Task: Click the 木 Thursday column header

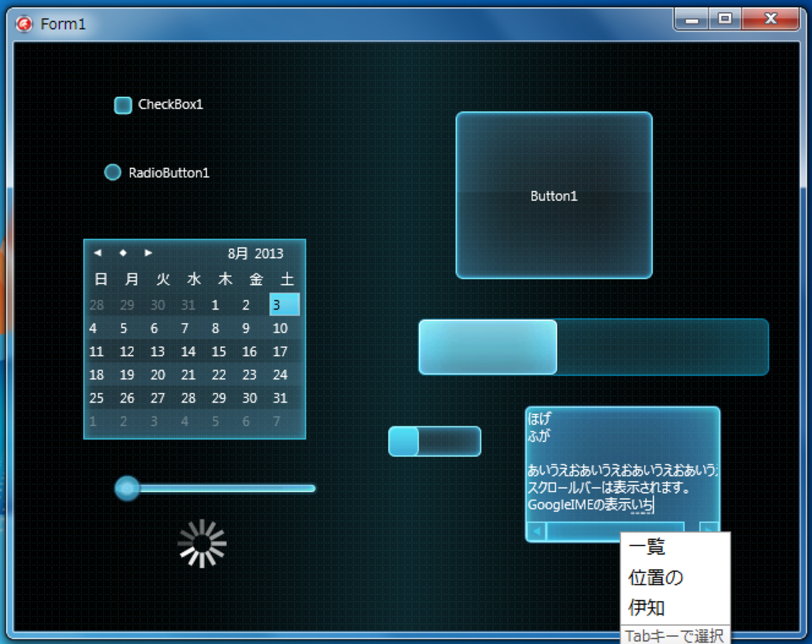Action: [x=225, y=279]
